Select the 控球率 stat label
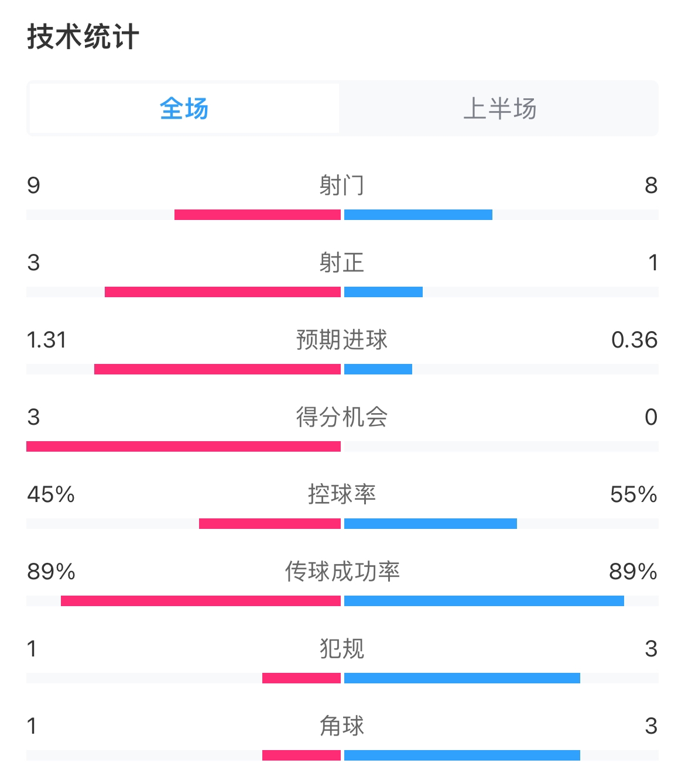The width and height of the screenshot is (685, 784). (342, 494)
